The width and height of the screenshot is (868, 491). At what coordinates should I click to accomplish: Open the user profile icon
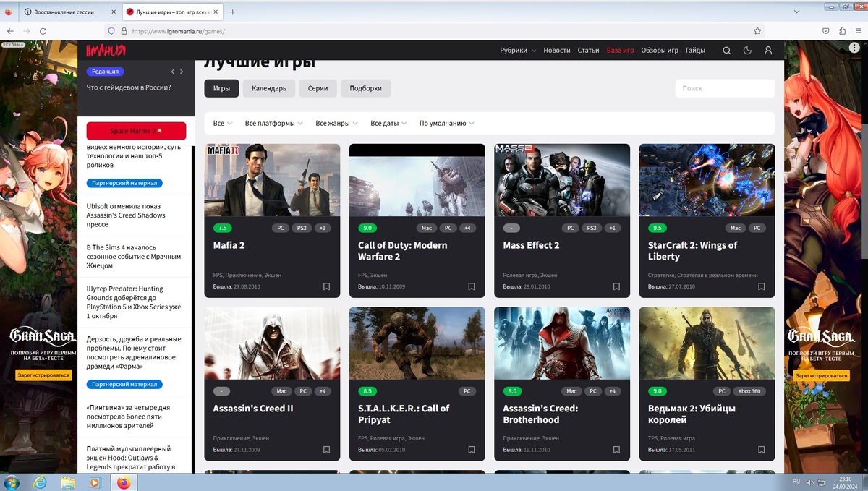coord(768,51)
